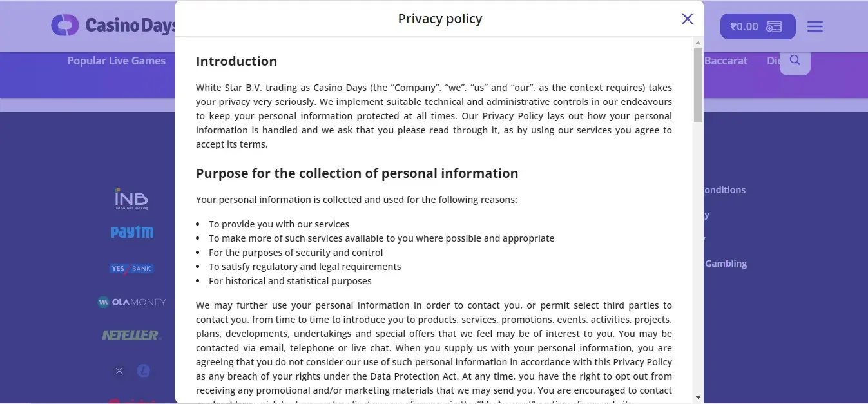868x404 pixels.
Task: Open the Gambling footer link
Action: click(x=726, y=263)
